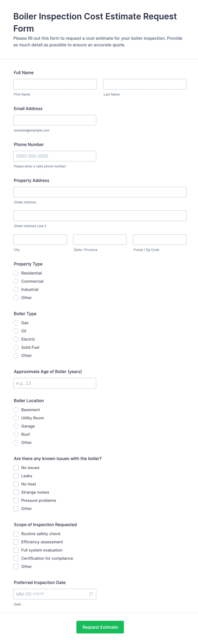Click the City field

point(40,239)
